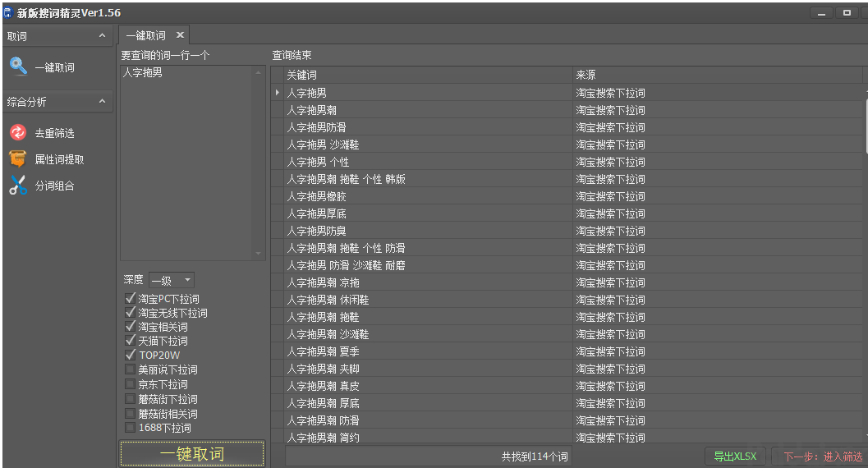Click the large 一键取词 button
Image resolution: width=868 pixels, height=468 pixels.
pos(192,453)
